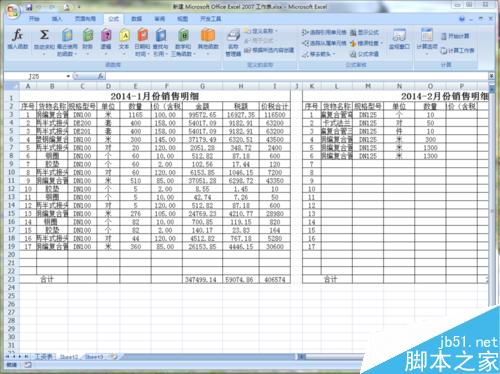Switch to the Data tab
The width and height of the screenshot is (500, 374).
[136, 19]
